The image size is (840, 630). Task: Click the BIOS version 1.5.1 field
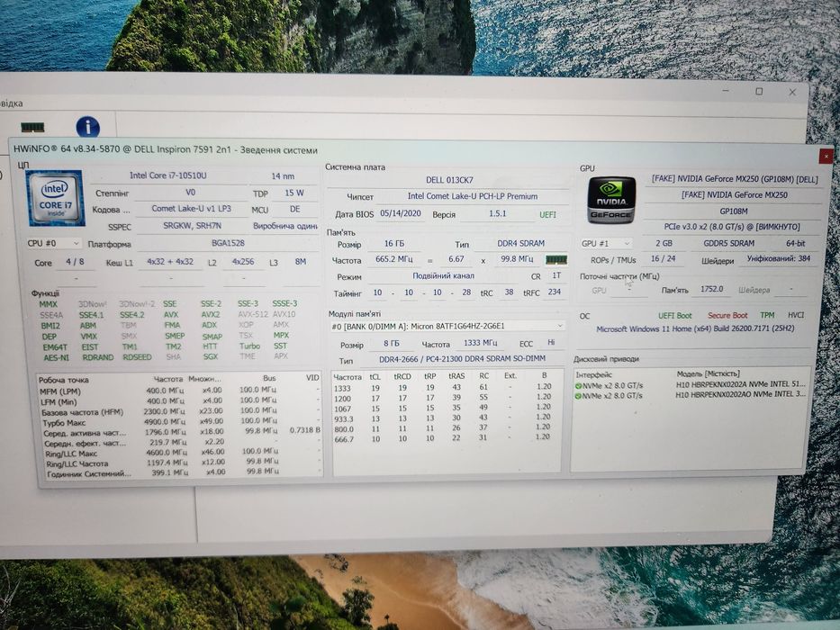(x=498, y=213)
